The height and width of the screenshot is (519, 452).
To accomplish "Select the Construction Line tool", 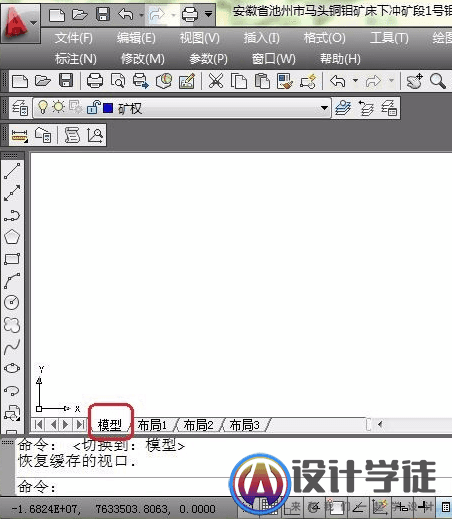I will tap(12, 193).
